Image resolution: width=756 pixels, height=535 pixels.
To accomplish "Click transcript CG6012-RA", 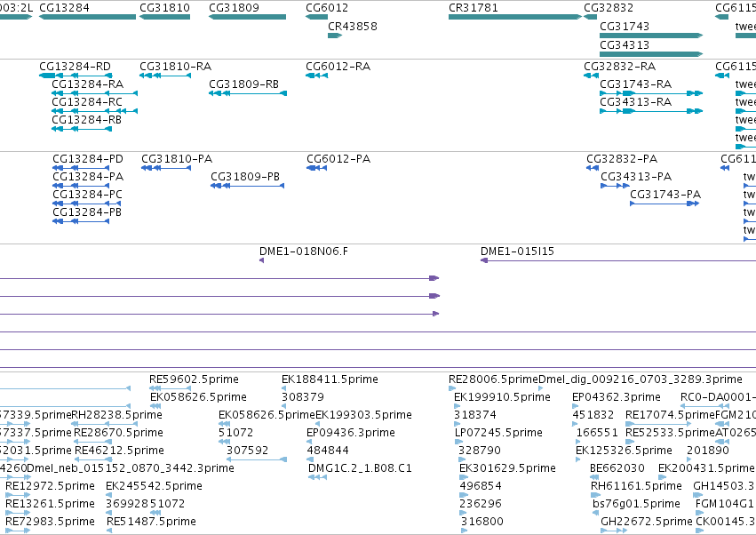I will pos(317,76).
